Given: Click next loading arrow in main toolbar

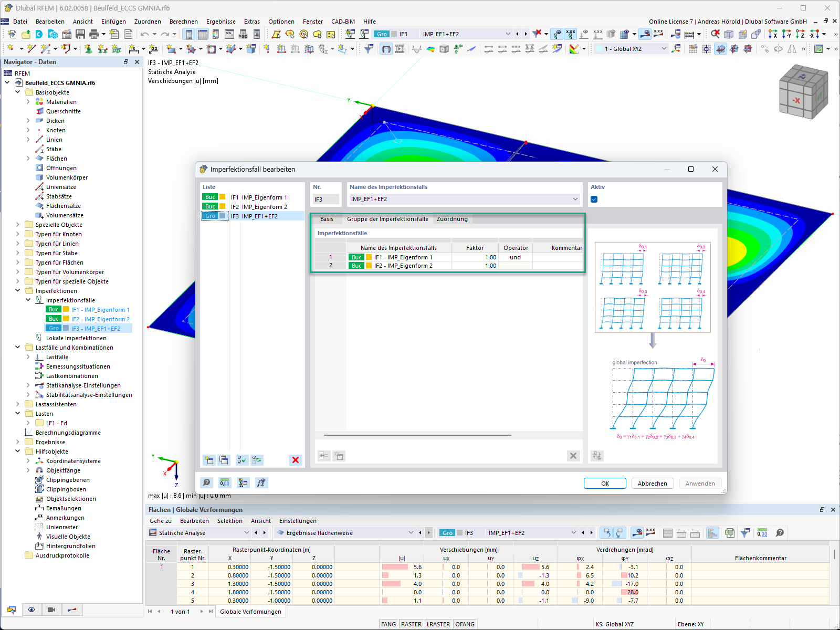Looking at the screenshot, I should click(526, 34).
